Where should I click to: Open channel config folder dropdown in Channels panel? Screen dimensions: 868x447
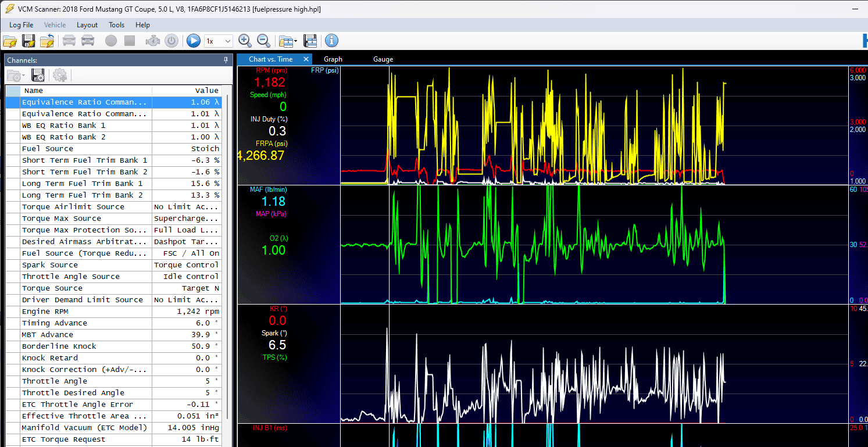pyautogui.click(x=15, y=75)
